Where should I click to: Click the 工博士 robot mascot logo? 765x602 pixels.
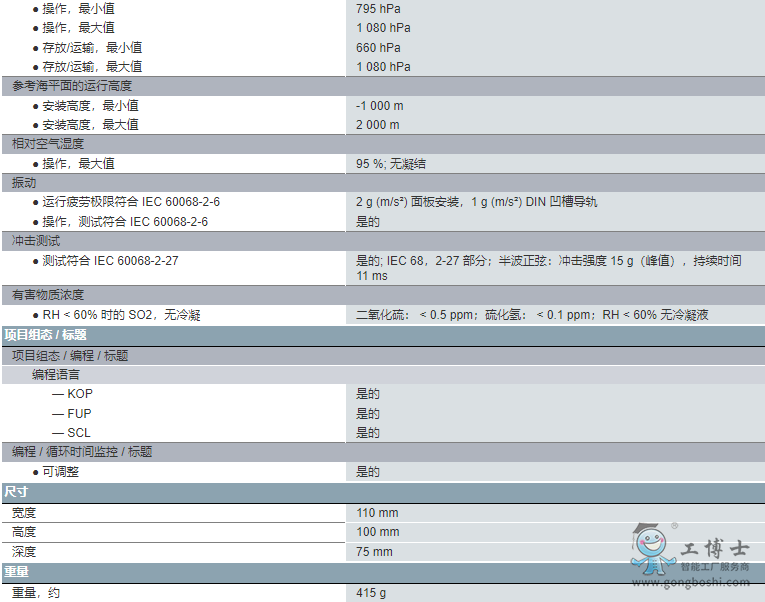[x=652, y=552]
